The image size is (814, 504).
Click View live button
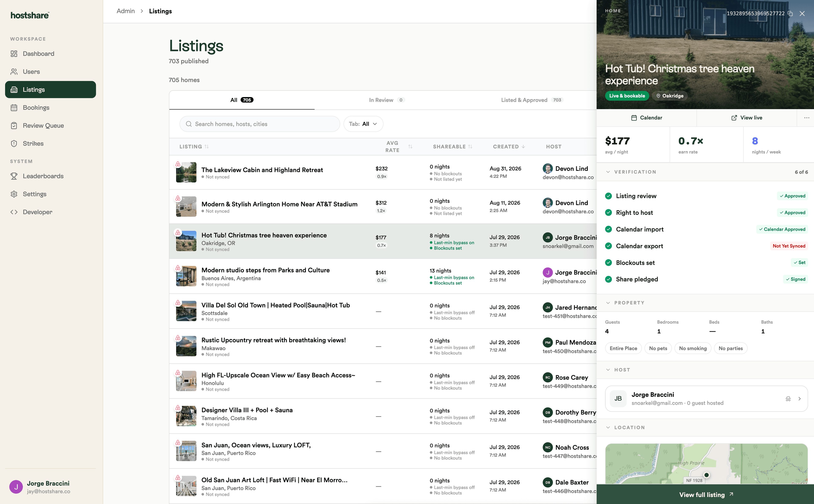point(747,118)
